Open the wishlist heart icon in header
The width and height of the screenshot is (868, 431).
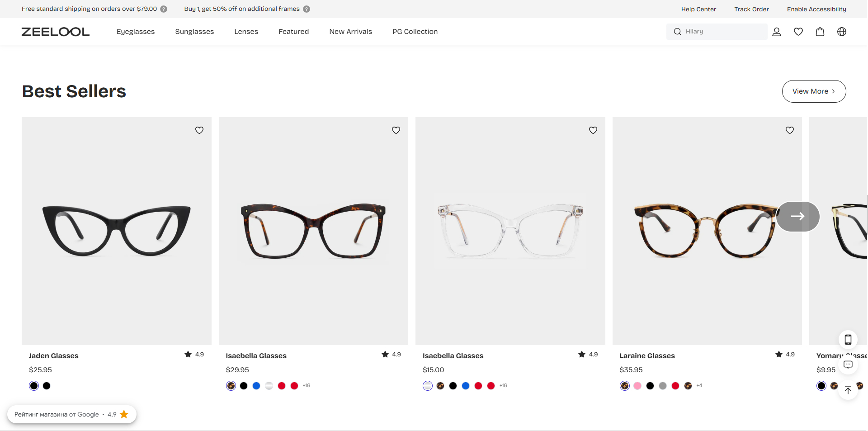click(x=798, y=32)
